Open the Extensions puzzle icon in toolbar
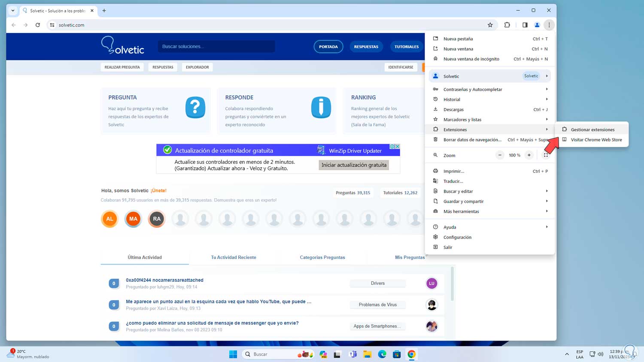This screenshot has height=362, width=644. point(507,25)
